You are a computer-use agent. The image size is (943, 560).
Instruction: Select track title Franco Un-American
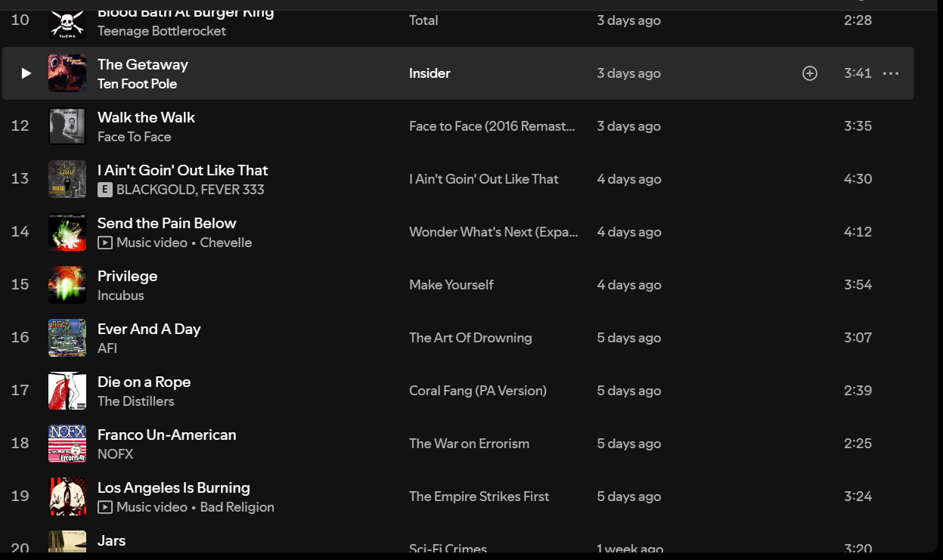tap(166, 435)
